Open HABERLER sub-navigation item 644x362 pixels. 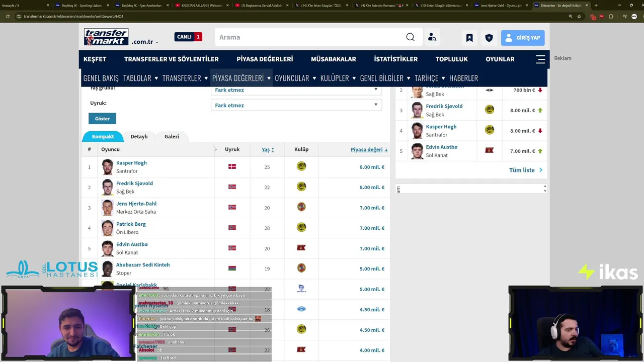coord(463,78)
